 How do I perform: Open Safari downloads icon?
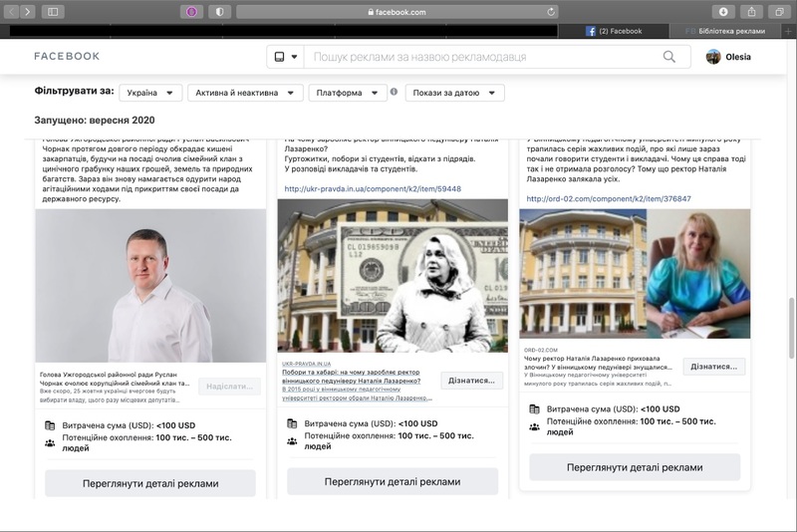(x=723, y=12)
